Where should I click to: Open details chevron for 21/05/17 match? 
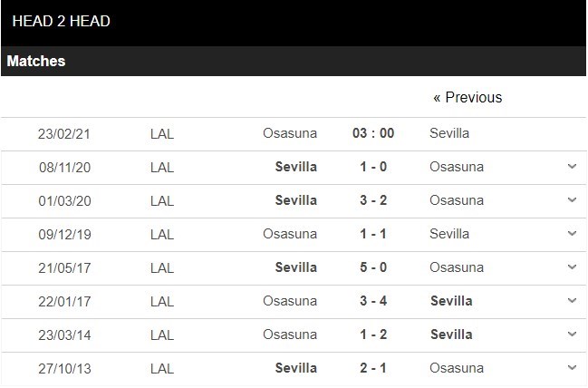coord(572,267)
